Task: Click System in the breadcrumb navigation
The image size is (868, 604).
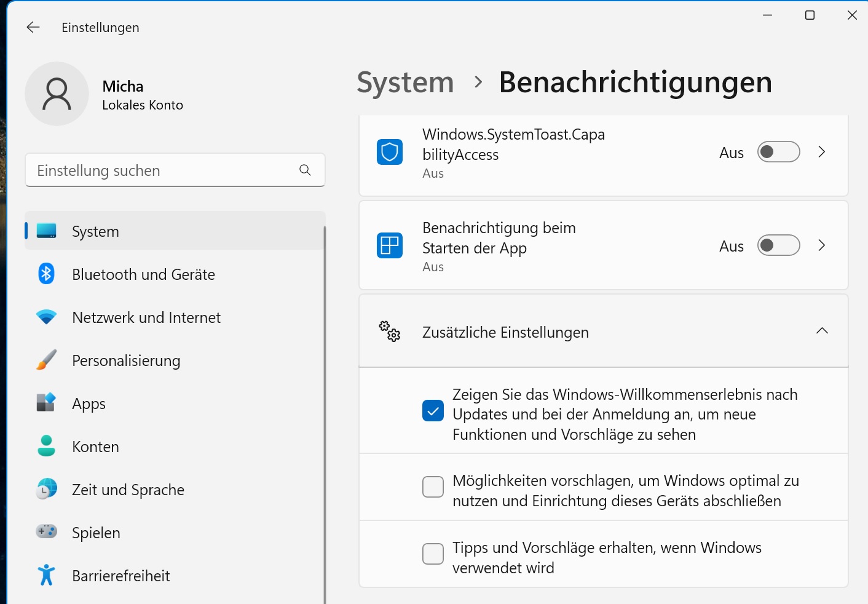Action: coord(404,82)
